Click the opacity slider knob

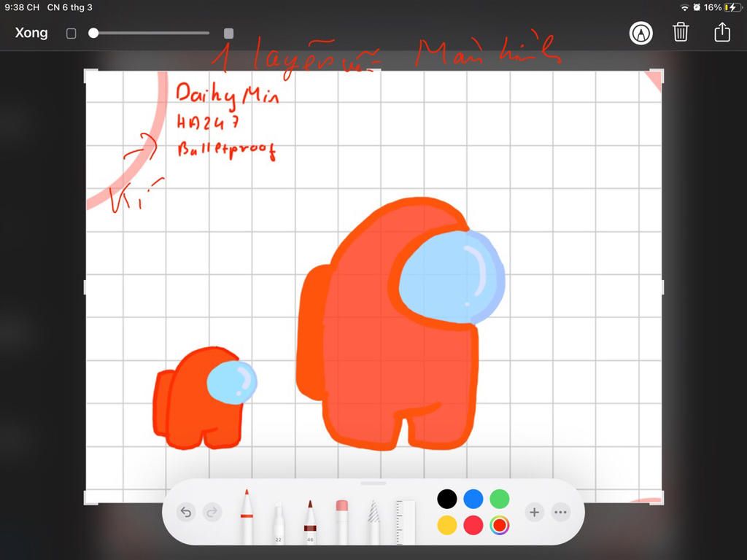[94, 33]
